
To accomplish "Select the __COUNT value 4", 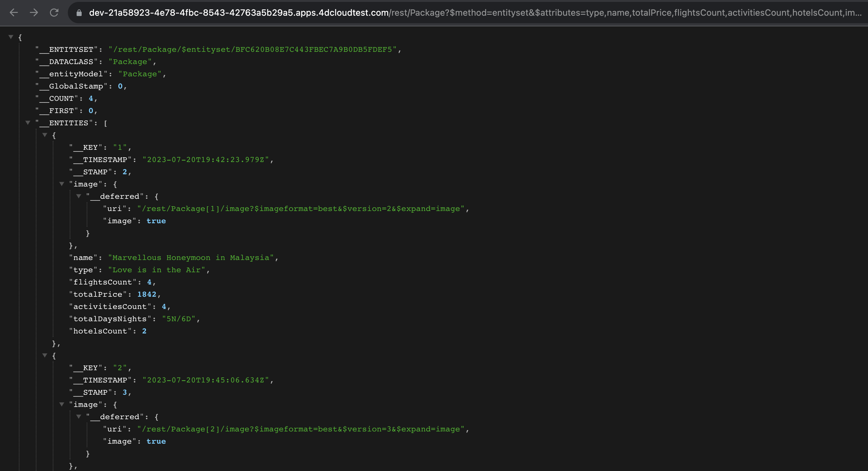I will (x=91, y=98).
